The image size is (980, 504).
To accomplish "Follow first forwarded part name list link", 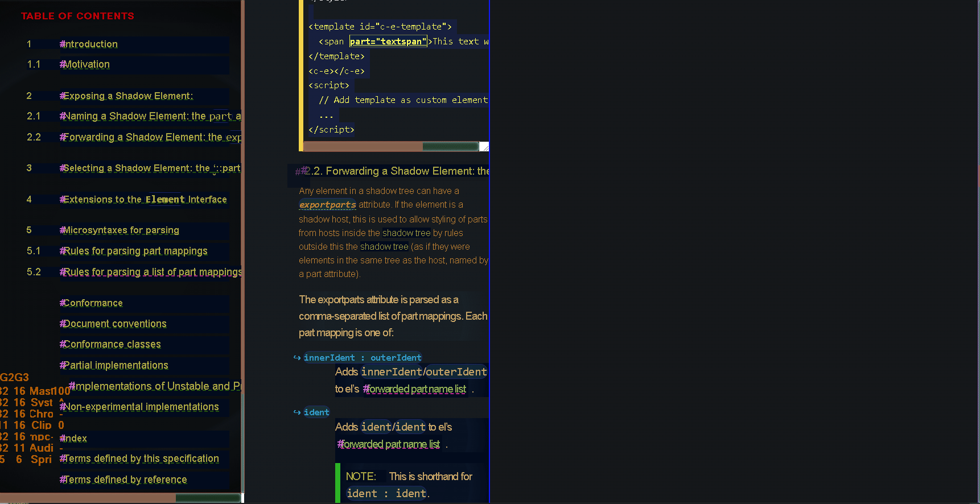I will point(414,389).
